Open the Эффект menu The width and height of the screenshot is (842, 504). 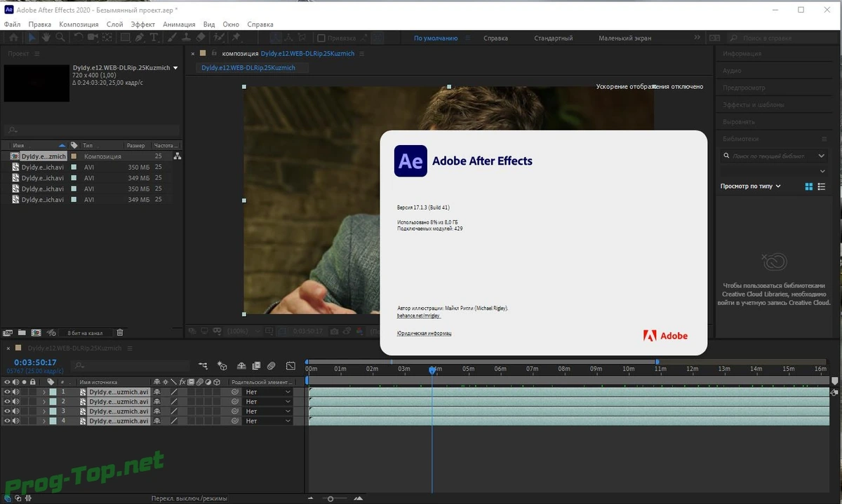tap(143, 25)
